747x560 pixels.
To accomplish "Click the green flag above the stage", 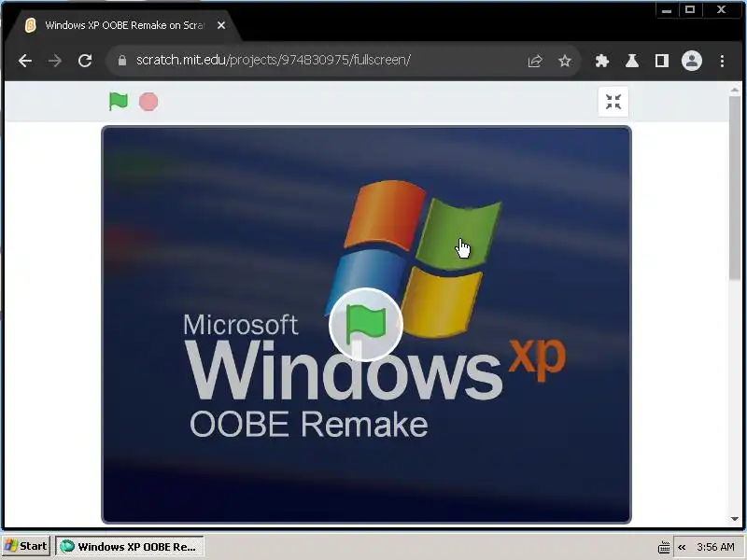I will [119, 102].
